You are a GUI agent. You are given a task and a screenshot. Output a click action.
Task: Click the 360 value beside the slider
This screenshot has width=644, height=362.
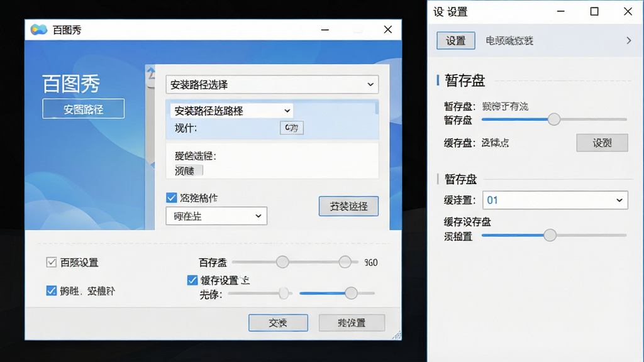click(x=371, y=263)
